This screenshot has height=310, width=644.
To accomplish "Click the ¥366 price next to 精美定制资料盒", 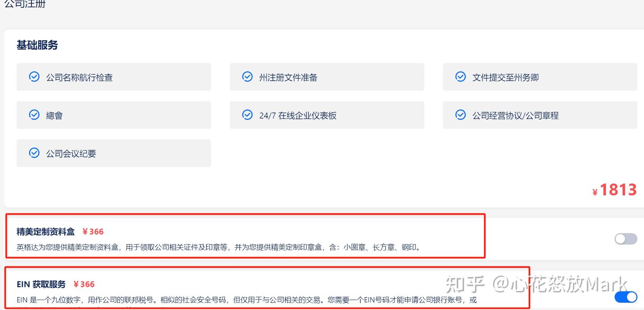I will 93,232.
